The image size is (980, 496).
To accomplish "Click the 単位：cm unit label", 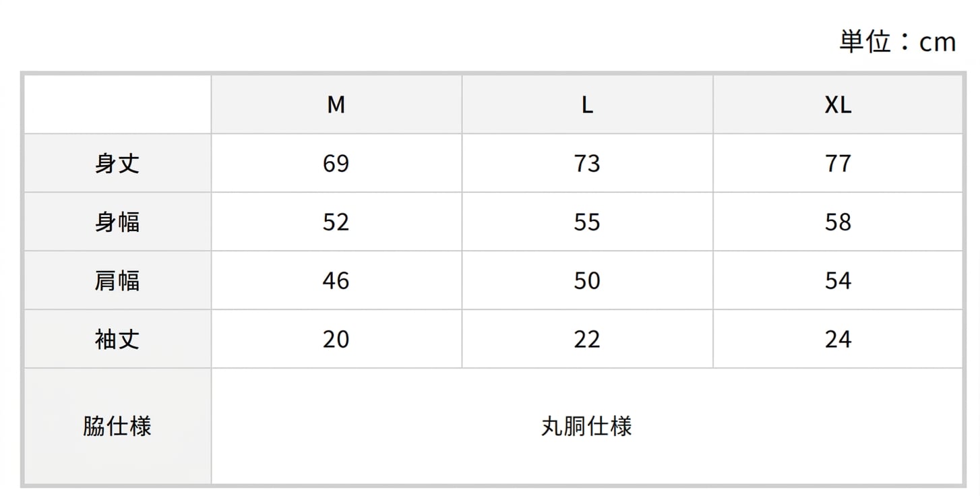I will [897, 42].
